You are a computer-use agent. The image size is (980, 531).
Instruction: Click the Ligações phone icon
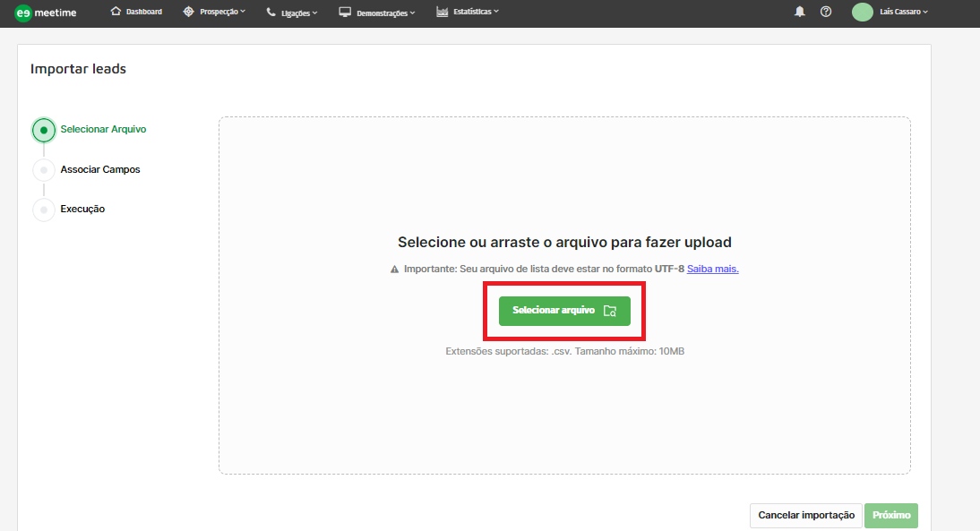(271, 13)
